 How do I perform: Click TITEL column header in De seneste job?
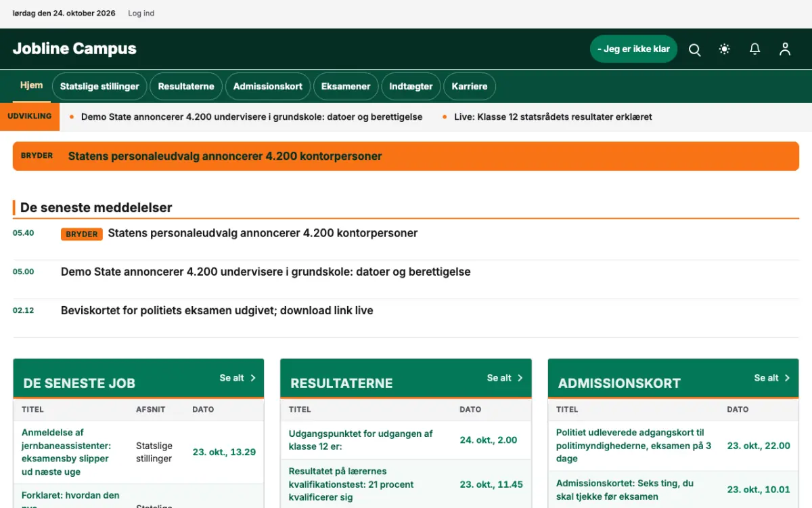[x=32, y=409]
